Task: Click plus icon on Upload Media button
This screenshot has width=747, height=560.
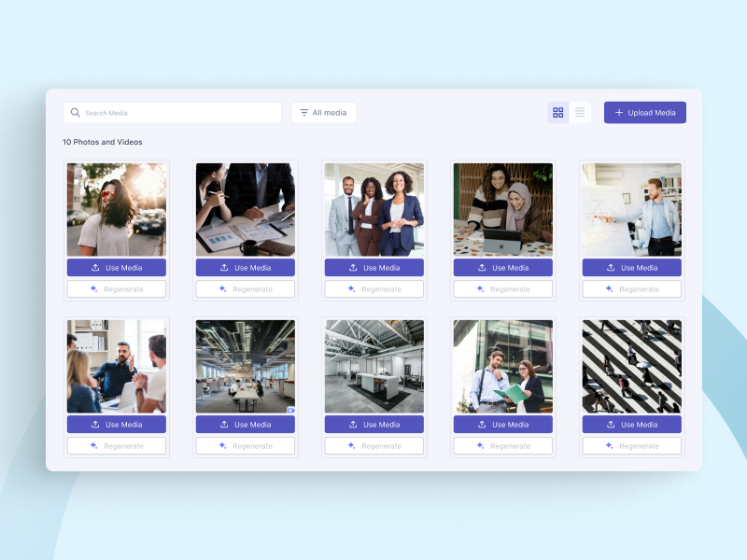Action: coord(618,113)
